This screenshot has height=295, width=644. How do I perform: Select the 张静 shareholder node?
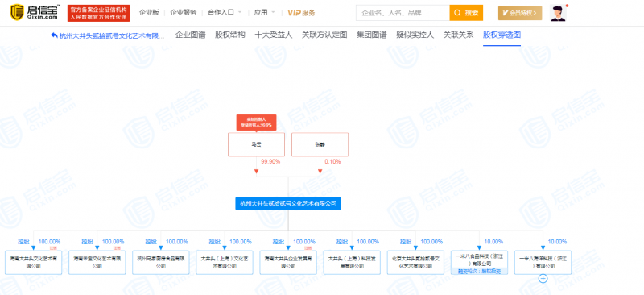(320, 144)
